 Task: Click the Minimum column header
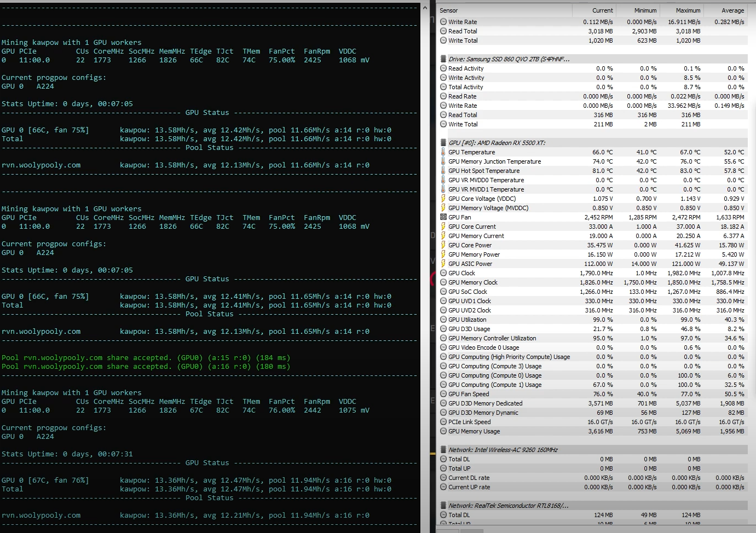click(x=638, y=10)
